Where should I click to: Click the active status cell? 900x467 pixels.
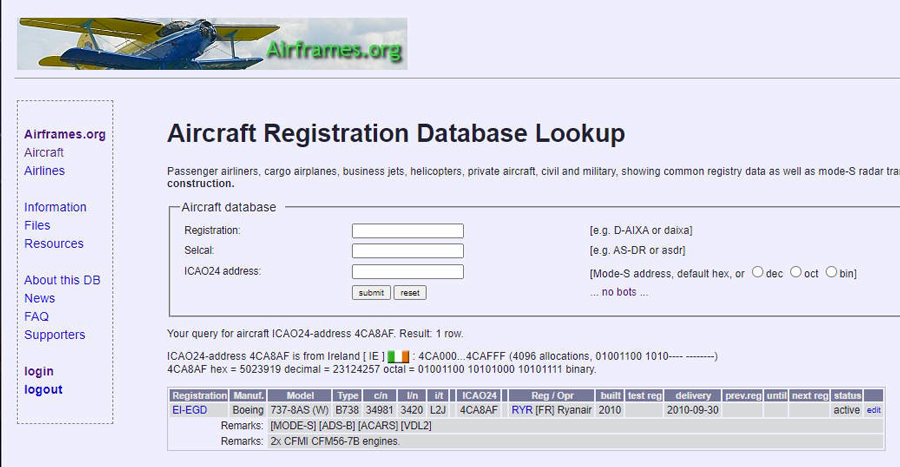(x=847, y=410)
